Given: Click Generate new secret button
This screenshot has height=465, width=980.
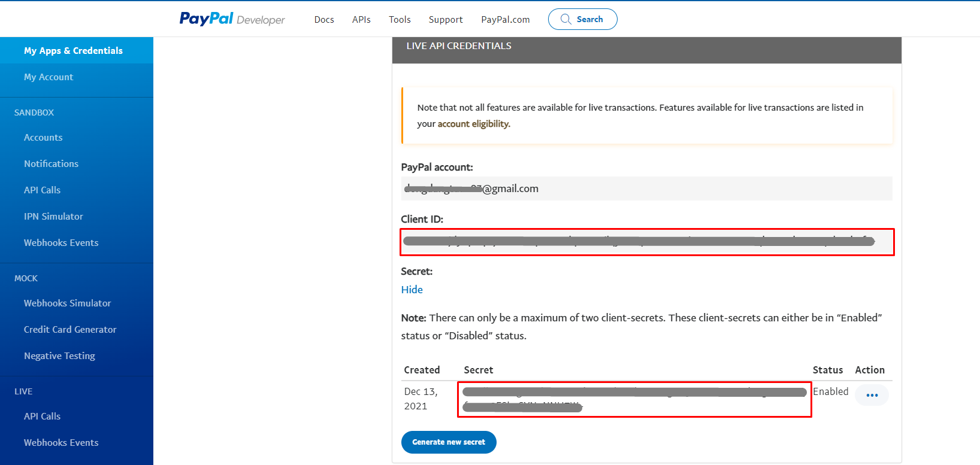Looking at the screenshot, I should click(x=449, y=442).
